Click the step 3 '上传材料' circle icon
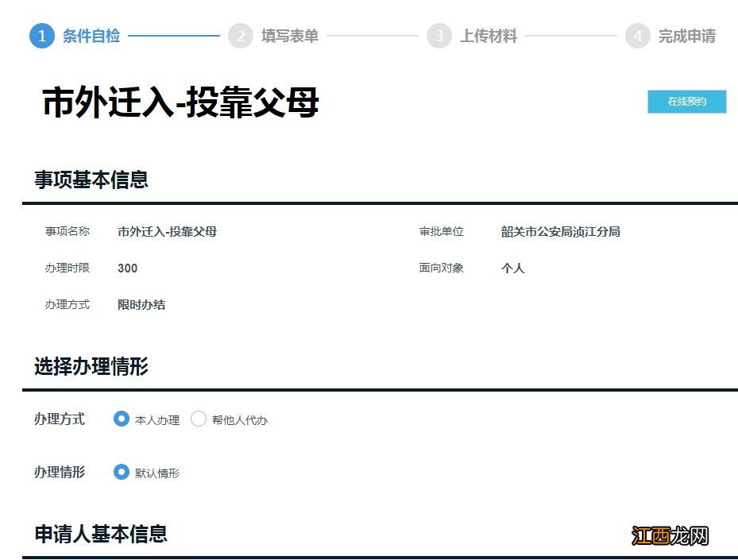The image size is (738, 560). (x=439, y=35)
